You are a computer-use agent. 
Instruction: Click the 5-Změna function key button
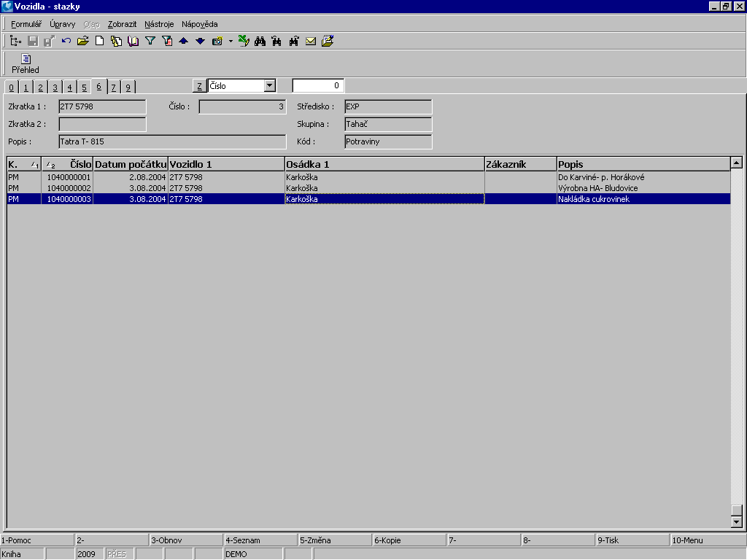(335, 540)
